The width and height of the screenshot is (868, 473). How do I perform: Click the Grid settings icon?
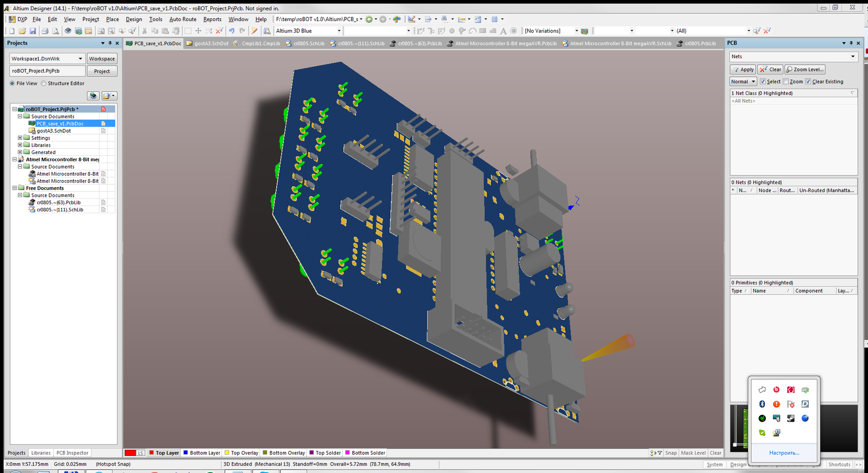[x=495, y=19]
